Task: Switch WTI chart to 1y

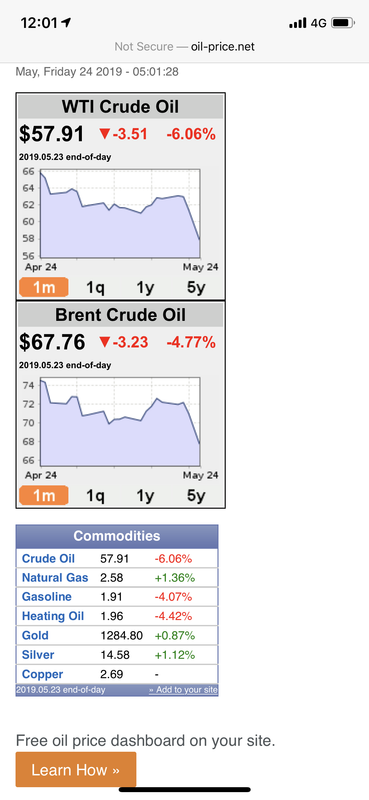Action: 145,288
